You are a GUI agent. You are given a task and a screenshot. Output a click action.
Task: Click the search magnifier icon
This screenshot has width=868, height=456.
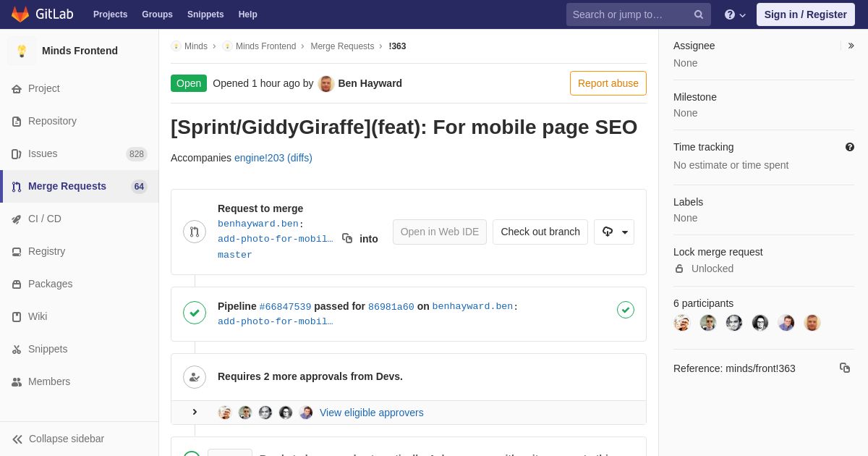[x=698, y=14]
